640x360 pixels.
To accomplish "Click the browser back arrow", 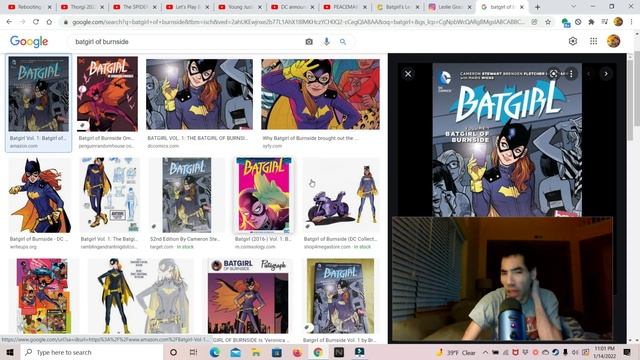I will click(9, 22).
